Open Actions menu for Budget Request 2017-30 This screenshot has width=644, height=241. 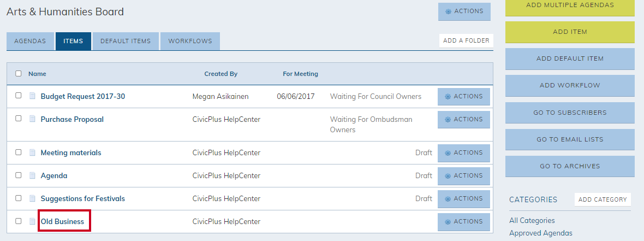click(464, 97)
